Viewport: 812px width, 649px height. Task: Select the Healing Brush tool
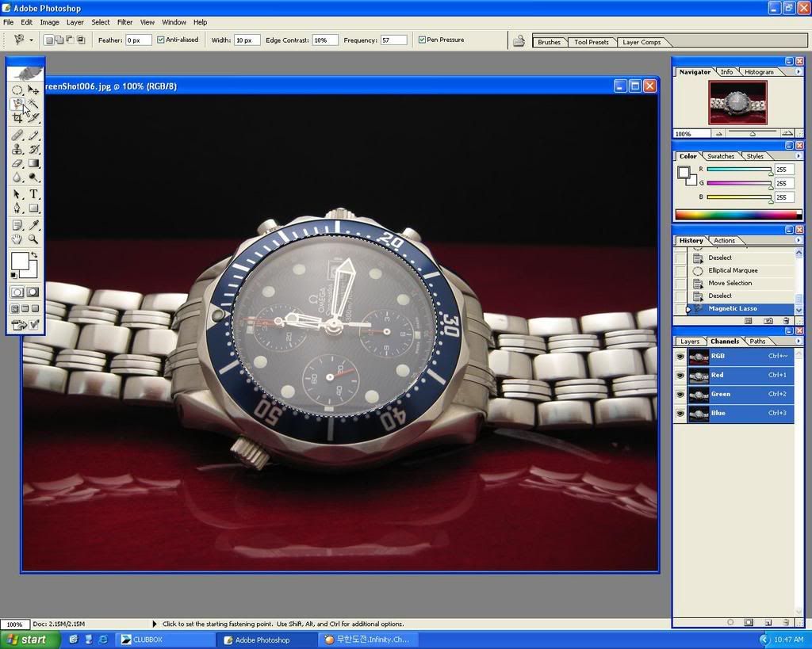pyautogui.click(x=17, y=136)
